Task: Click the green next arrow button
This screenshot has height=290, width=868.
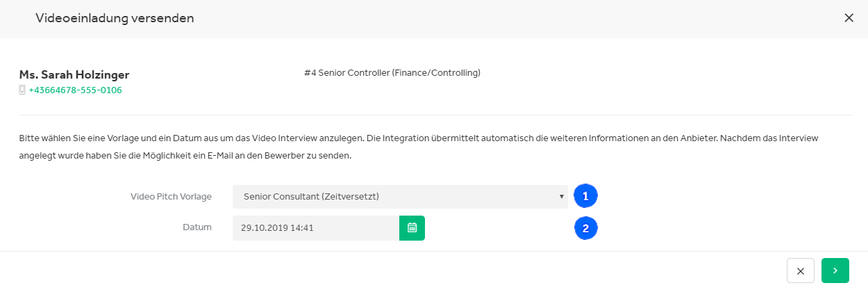Action: (x=835, y=271)
